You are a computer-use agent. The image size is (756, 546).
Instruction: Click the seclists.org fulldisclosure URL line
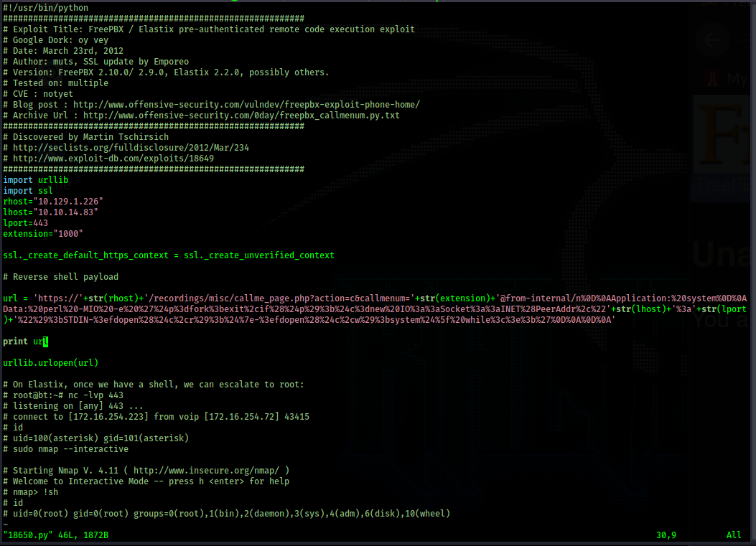pyautogui.click(x=126, y=148)
